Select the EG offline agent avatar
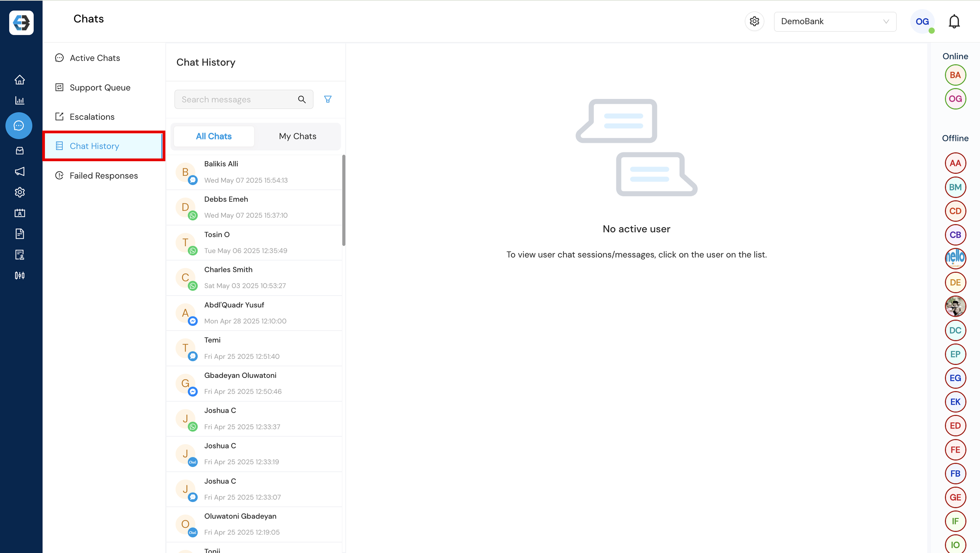The height and width of the screenshot is (553, 980). [955, 378]
